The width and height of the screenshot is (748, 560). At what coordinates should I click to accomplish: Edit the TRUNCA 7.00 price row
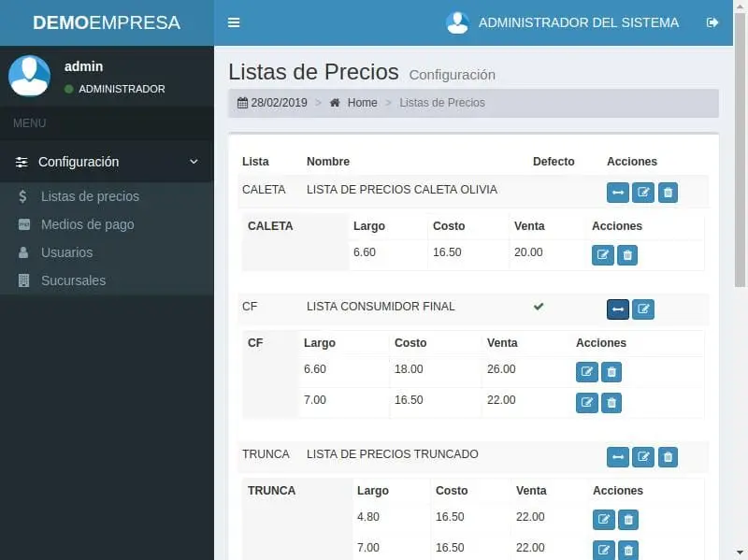[x=603, y=550]
